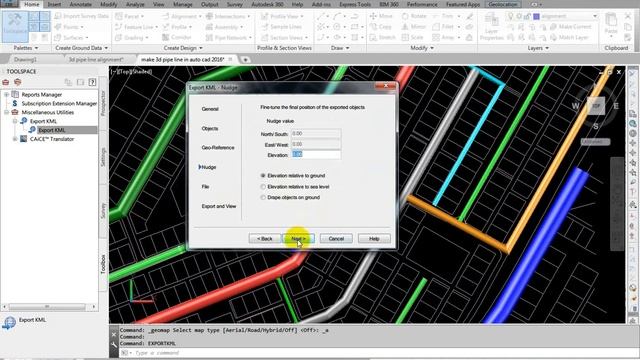Open the Toolbox vertical tab in Toolspace
640x360 pixels.
pyautogui.click(x=103, y=264)
